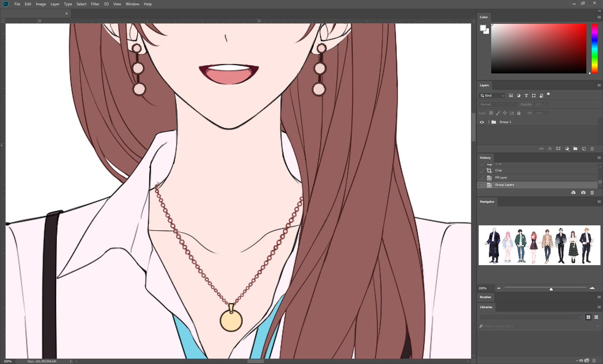Switch Libraries to grid view

(x=588, y=317)
